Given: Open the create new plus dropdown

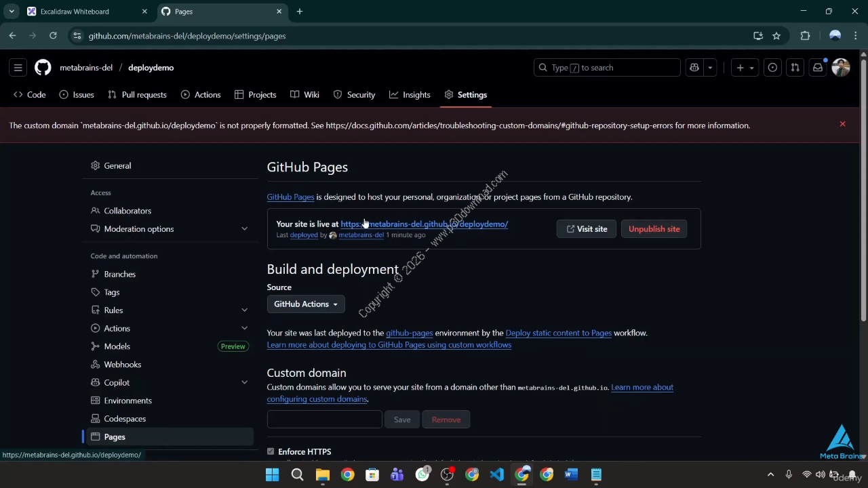Looking at the screenshot, I should coord(745,68).
